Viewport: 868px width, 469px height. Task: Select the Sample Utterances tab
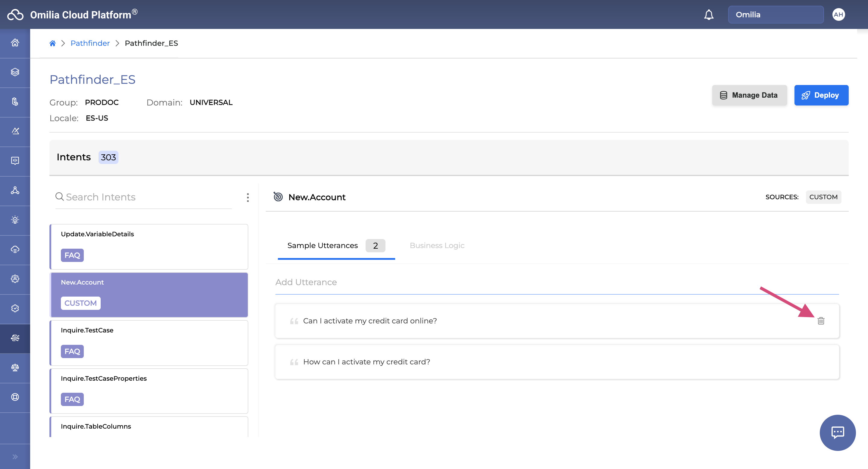322,245
